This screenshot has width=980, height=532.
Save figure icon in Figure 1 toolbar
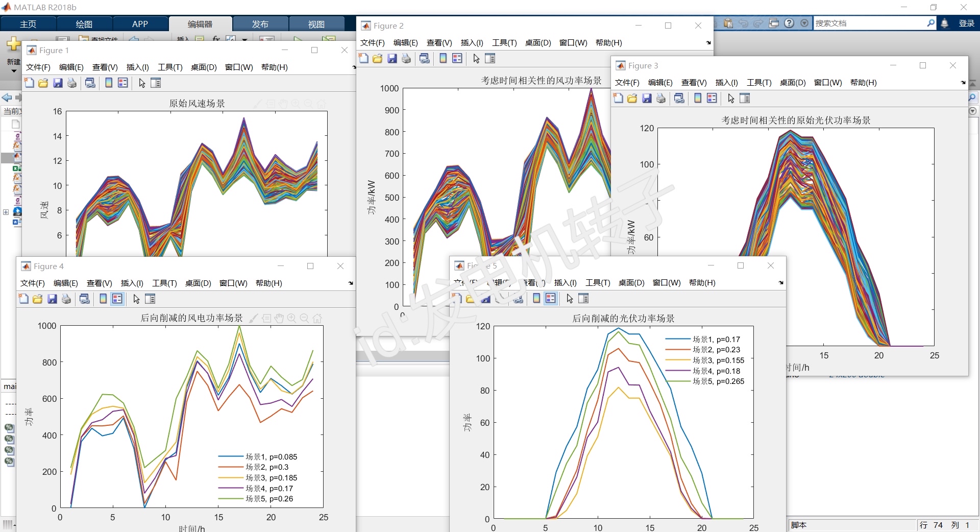(58, 83)
